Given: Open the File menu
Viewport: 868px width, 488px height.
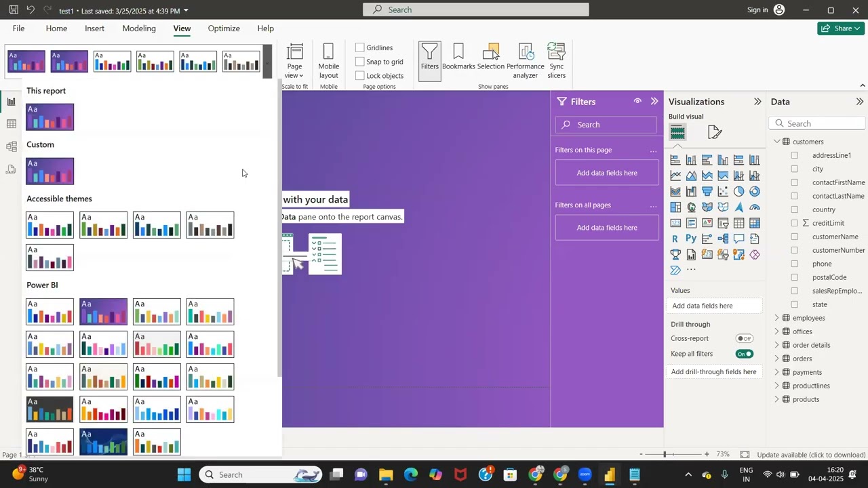Looking at the screenshot, I should tap(18, 28).
